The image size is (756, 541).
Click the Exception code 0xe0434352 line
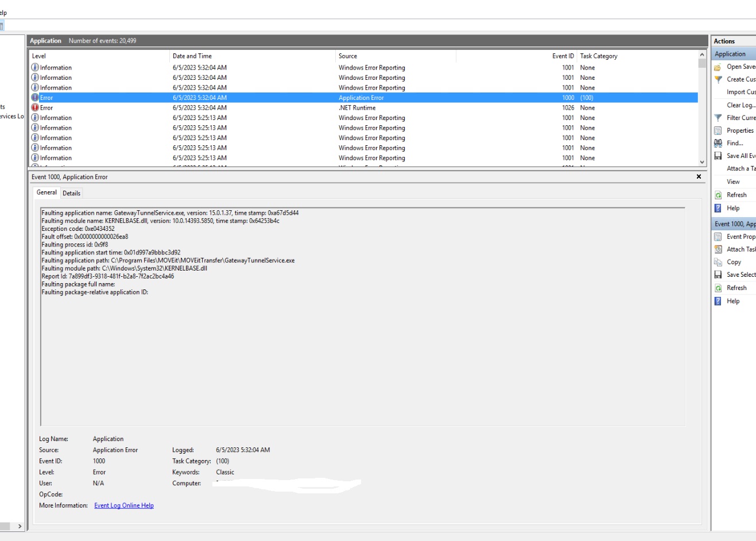(78, 229)
